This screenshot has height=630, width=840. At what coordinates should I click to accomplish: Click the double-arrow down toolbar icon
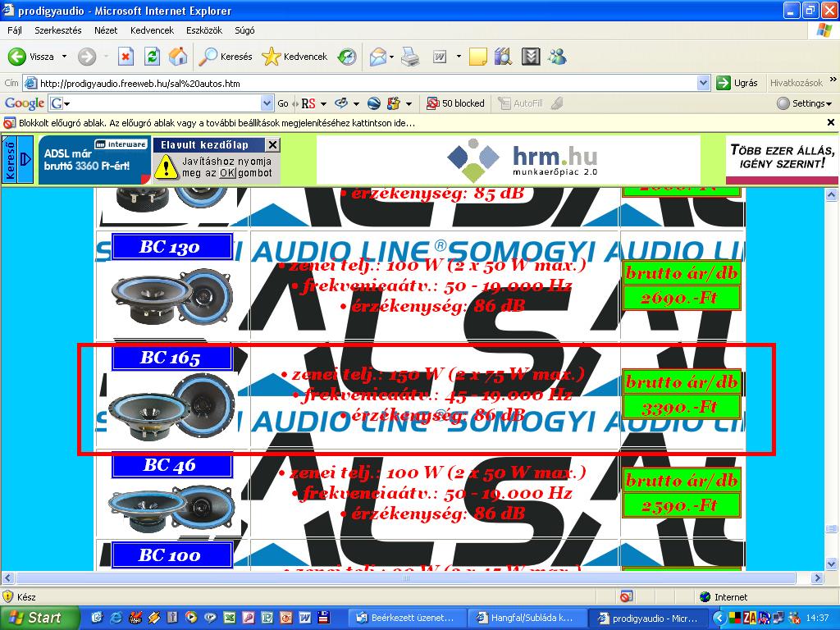coord(531,57)
